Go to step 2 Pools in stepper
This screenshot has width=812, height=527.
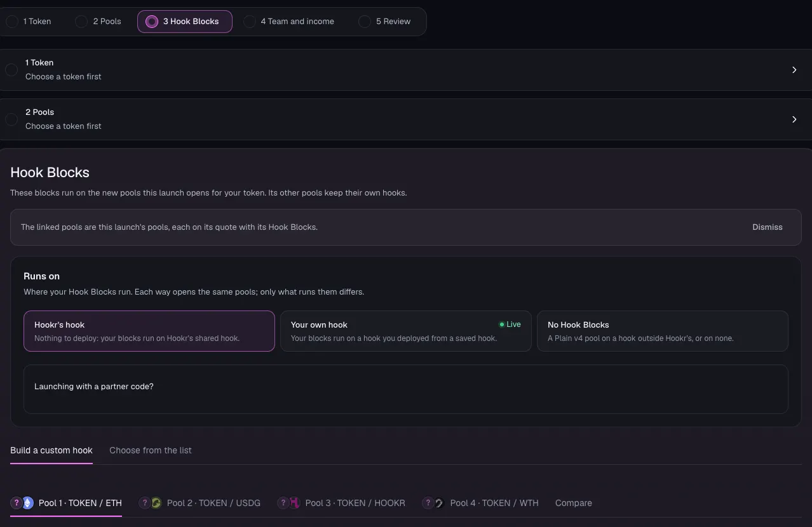click(x=99, y=22)
